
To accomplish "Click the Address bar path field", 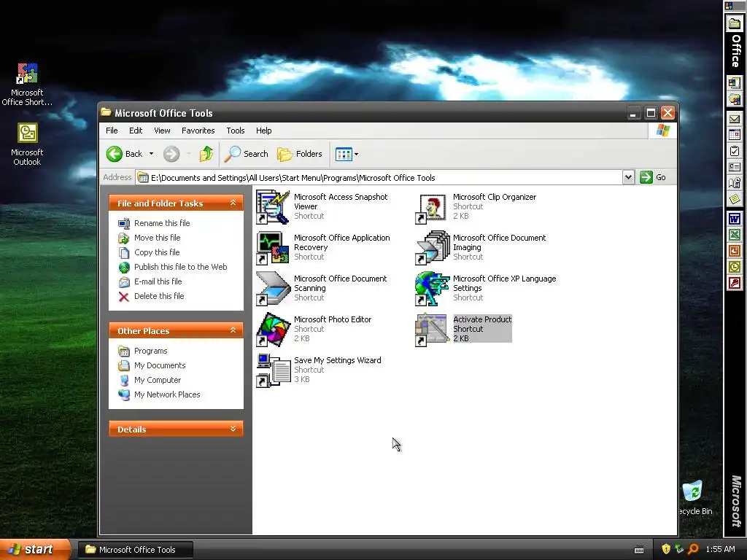I will pyautogui.click(x=379, y=178).
